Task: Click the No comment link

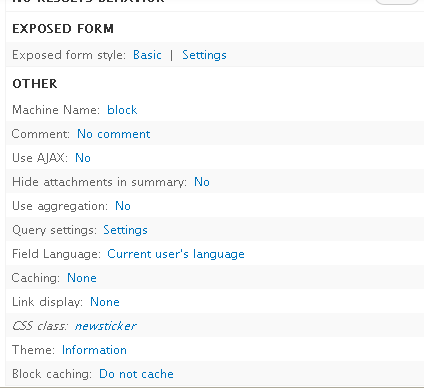Action: 114,134
